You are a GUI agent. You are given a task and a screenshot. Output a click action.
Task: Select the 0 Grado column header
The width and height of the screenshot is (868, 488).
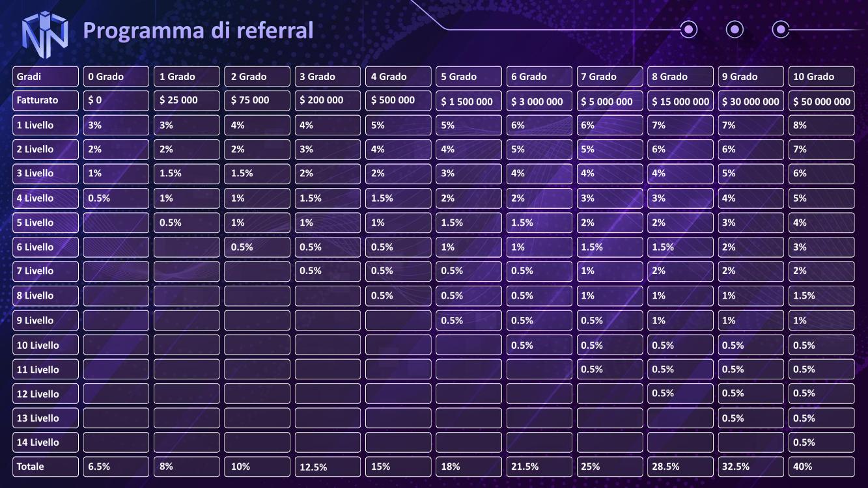coord(116,77)
